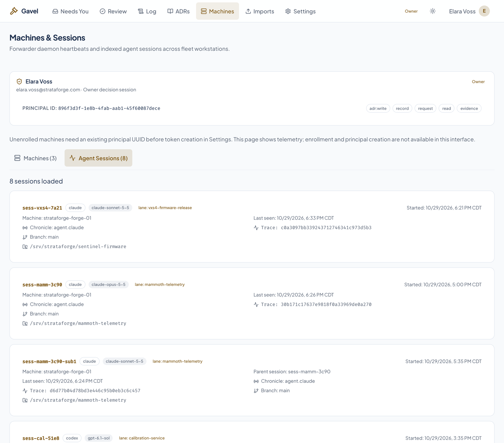The height and width of the screenshot is (443, 504).
Task: Open the Imports page
Action: [x=260, y=11]
